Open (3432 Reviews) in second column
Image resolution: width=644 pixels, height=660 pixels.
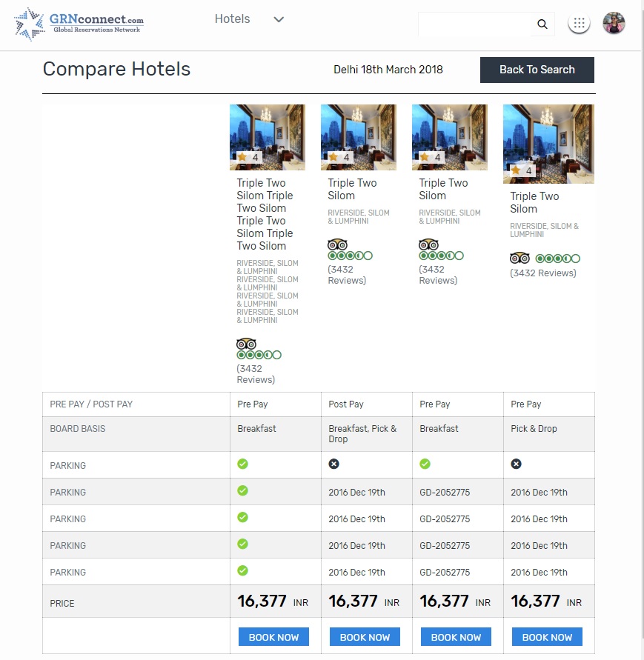coord(347,275)
